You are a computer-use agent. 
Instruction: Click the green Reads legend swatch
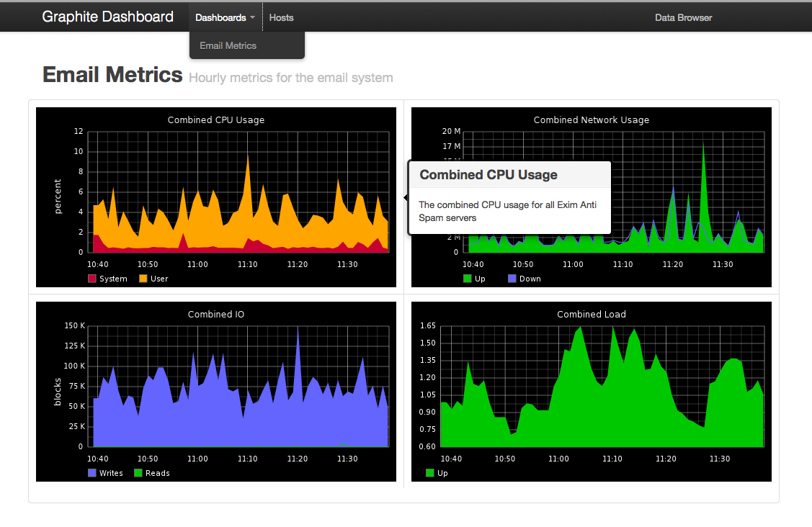coord(138,472)
